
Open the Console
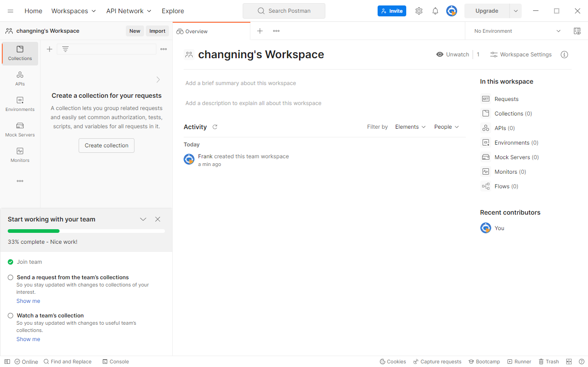115,362
